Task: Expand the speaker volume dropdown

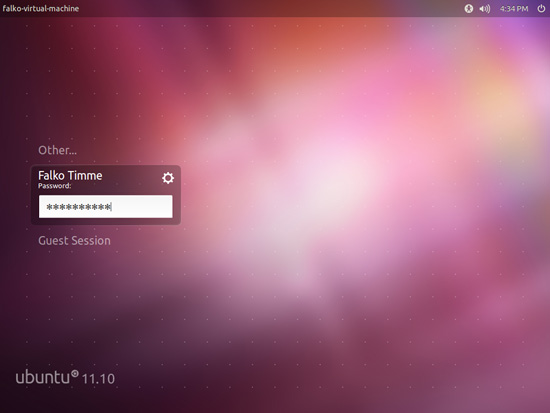Action: pyautogui.click(x=484, y=8)
